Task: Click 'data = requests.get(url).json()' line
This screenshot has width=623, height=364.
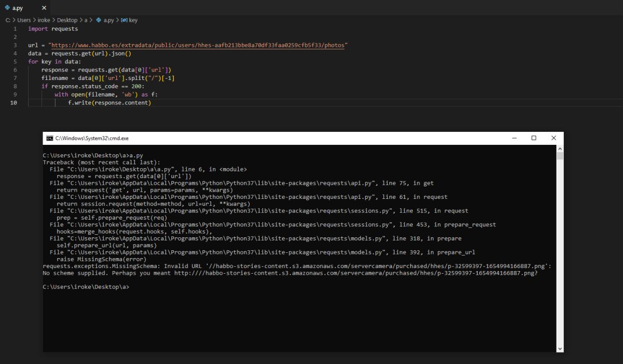Action: (x=79, y=53)
